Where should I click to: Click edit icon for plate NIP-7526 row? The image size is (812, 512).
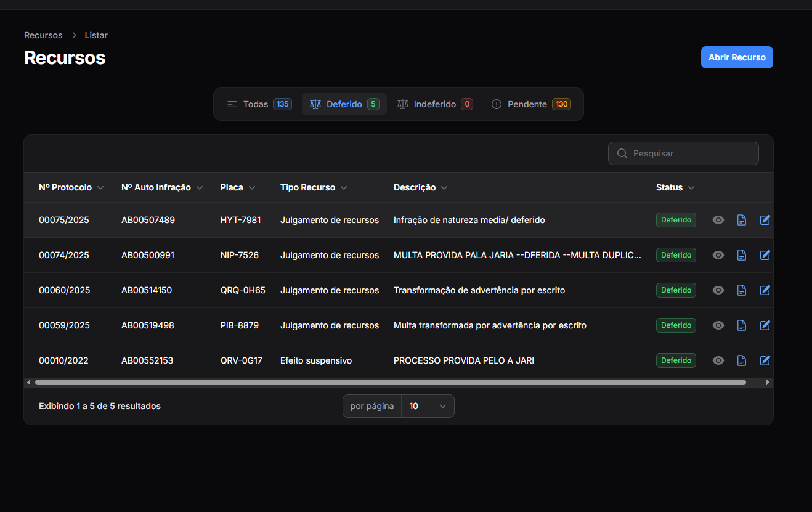tap(765, 255)
